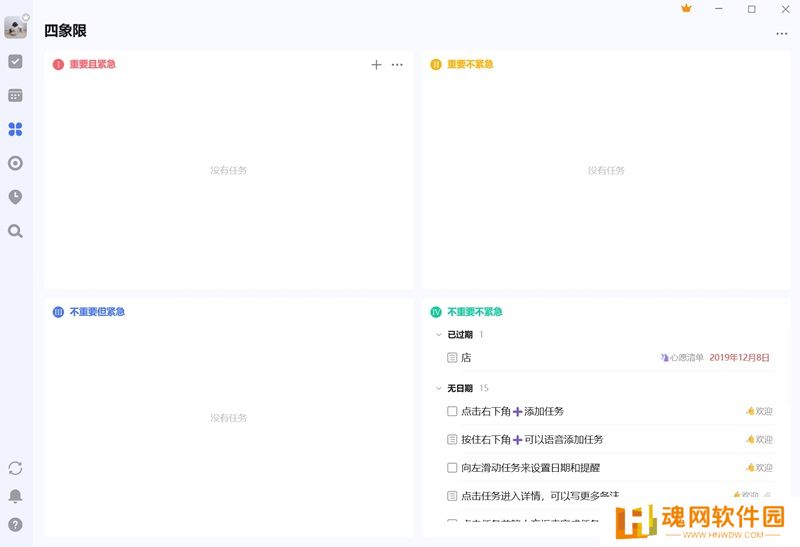Click the red 重要且紧急 quadrant badge
Image resolution: width=800 pixels, height=547 pixels.
(x=58, y=64)
